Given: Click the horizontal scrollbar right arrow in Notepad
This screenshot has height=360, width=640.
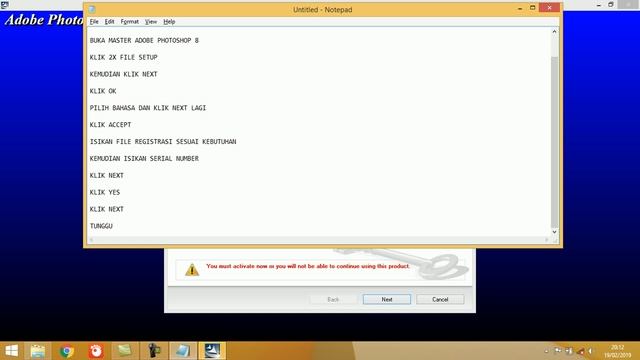Looking at the screenshot, I should pos(547,240).
